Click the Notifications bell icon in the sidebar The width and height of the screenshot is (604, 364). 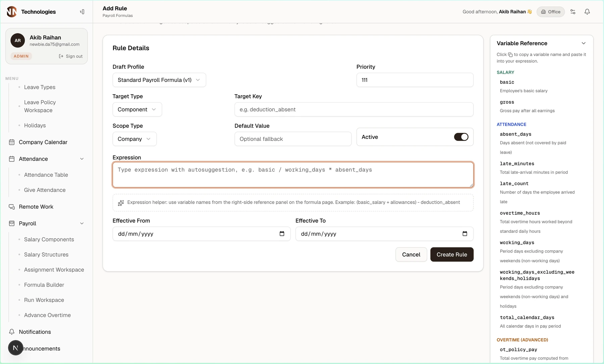[12, 332]
